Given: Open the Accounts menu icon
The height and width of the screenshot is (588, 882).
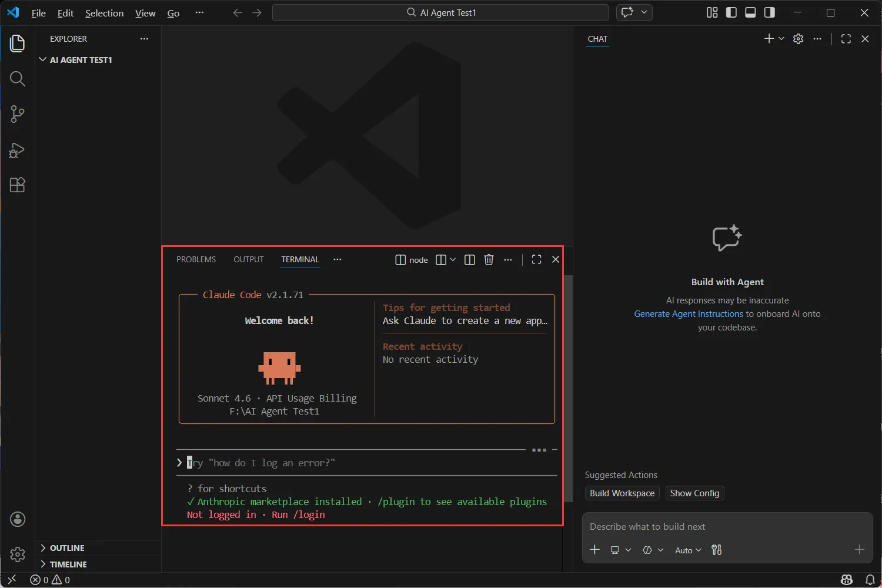Looking at the screenshot, I should 18,519.
